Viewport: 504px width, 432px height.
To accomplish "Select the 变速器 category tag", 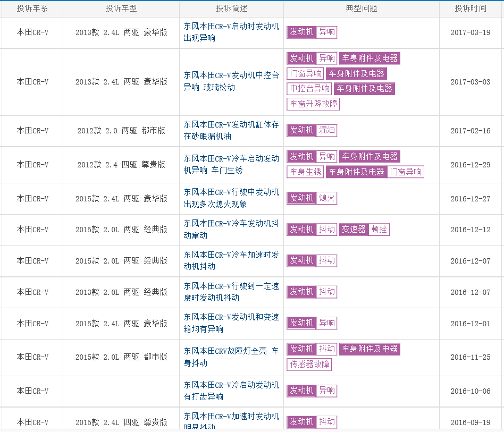I will (x=354, y=230).
